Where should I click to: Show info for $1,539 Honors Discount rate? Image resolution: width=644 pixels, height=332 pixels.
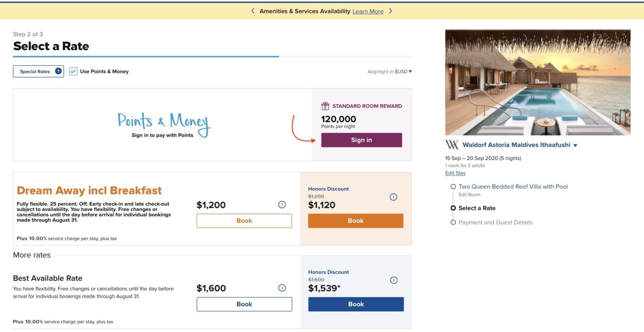tap(394, 280)
